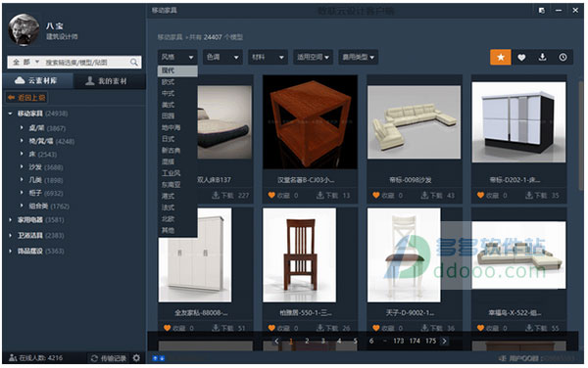
Task: Download the 帝标-0098沙发 model
Action: 438,195
